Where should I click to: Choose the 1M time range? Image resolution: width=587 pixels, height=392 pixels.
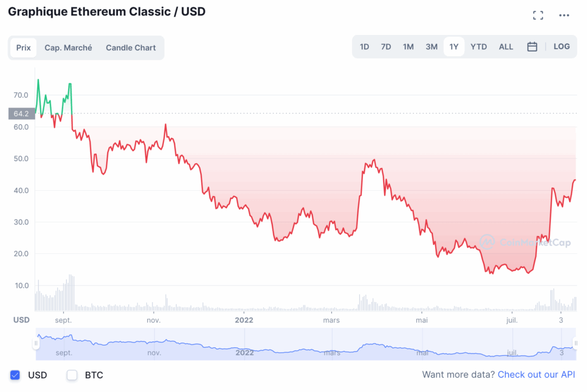(x=408, y=47)
